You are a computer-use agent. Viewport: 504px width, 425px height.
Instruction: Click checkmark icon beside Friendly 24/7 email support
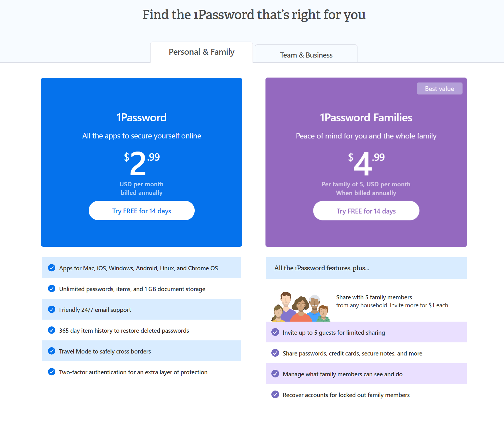(52, 309)
